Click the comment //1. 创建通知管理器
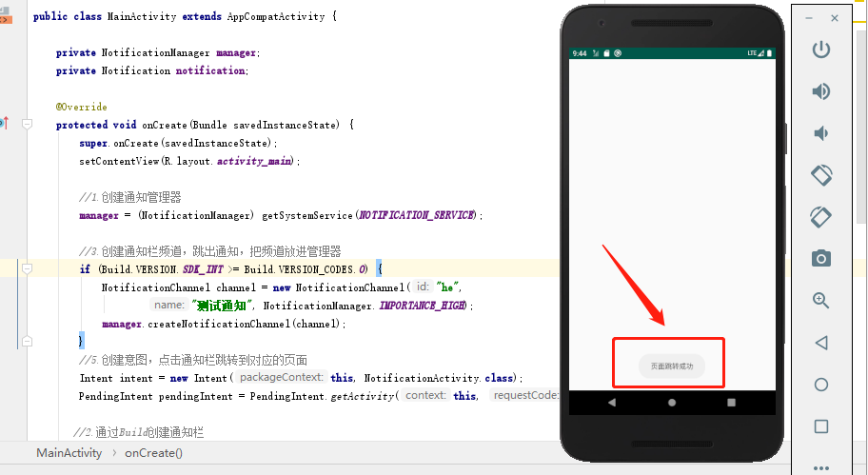868x475 pixels. point(130,197)
